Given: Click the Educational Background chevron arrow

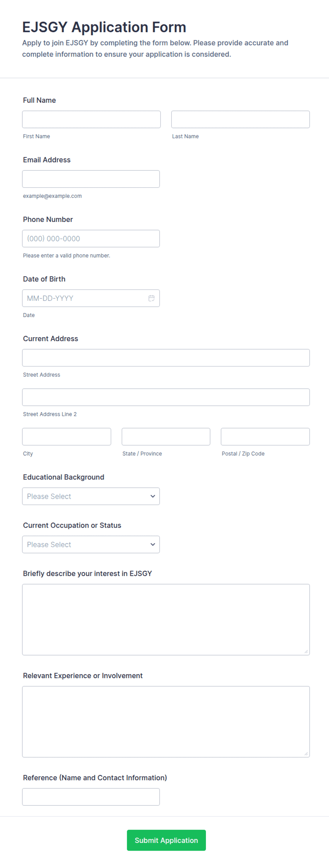Looking at the screenshot, I should (153, 496).
